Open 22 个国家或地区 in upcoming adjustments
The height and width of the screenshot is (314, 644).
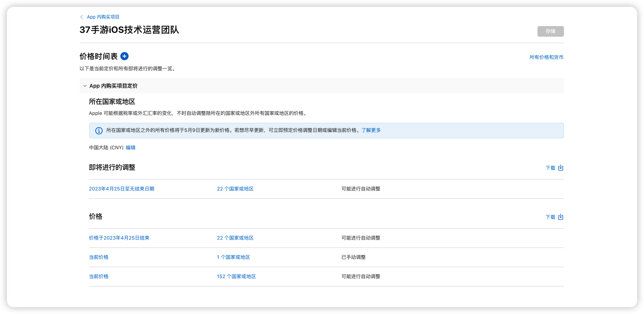pos(235,189)
